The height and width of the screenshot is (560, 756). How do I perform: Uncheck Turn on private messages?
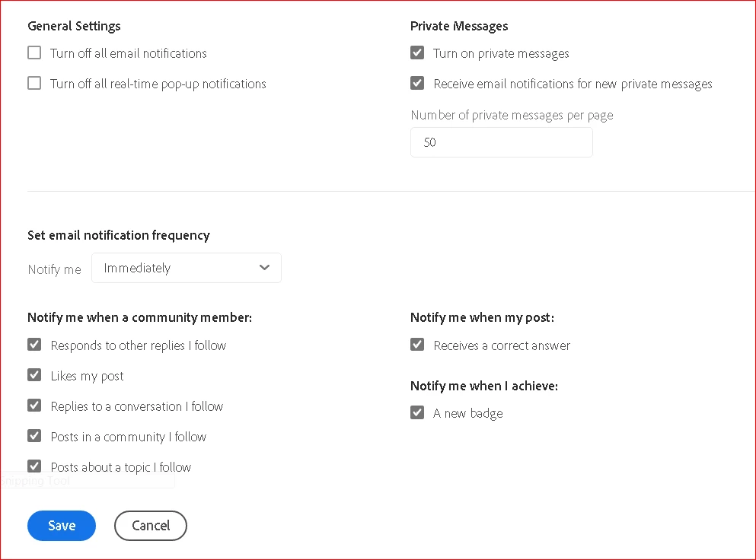(x=417, y=53)
